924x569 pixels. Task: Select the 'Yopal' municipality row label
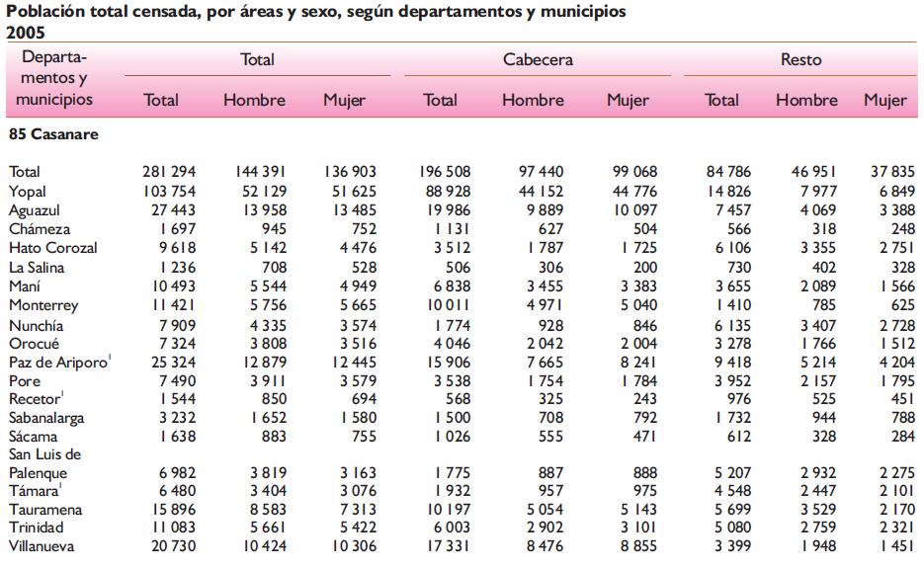27,192
